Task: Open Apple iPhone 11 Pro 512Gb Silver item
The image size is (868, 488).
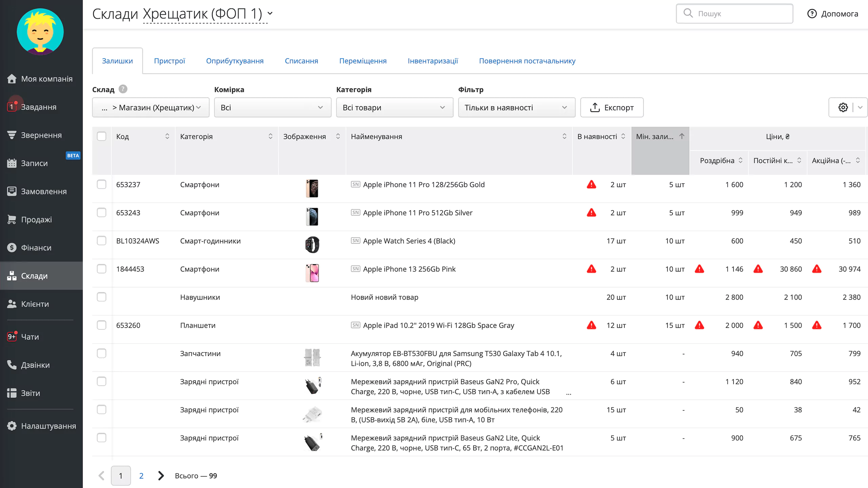Action: [x=418, y=212]
